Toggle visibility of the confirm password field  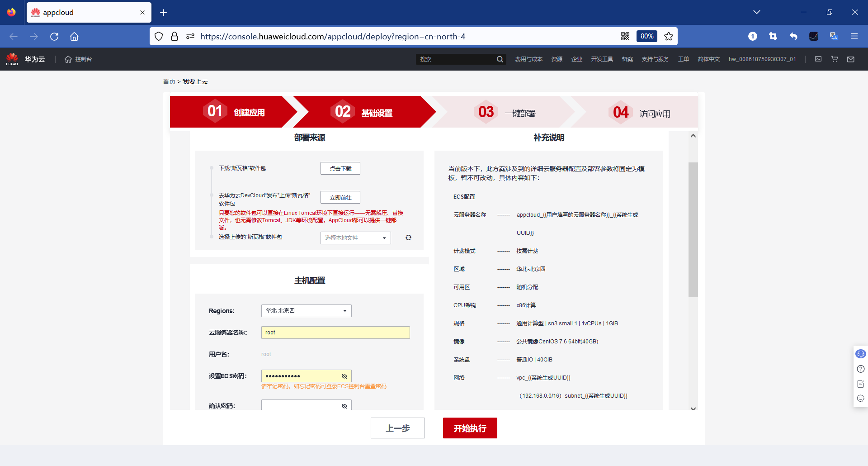[x=345, y=405]
